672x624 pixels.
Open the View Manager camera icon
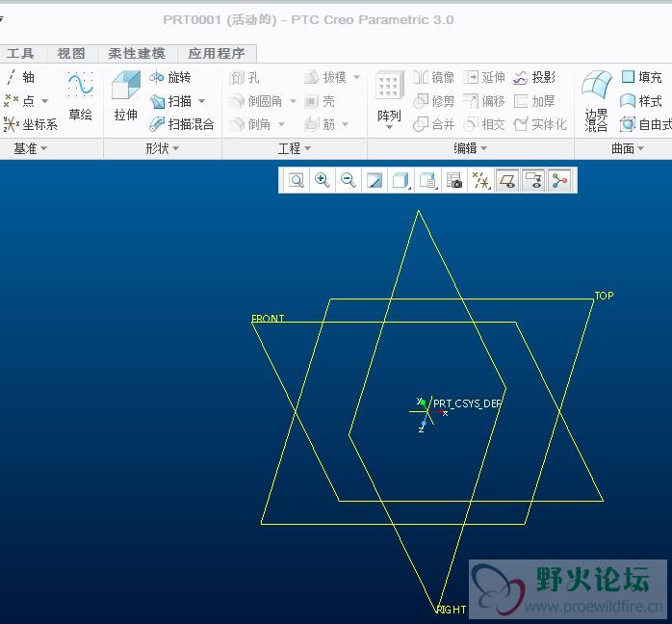click(x=454, y=180)
